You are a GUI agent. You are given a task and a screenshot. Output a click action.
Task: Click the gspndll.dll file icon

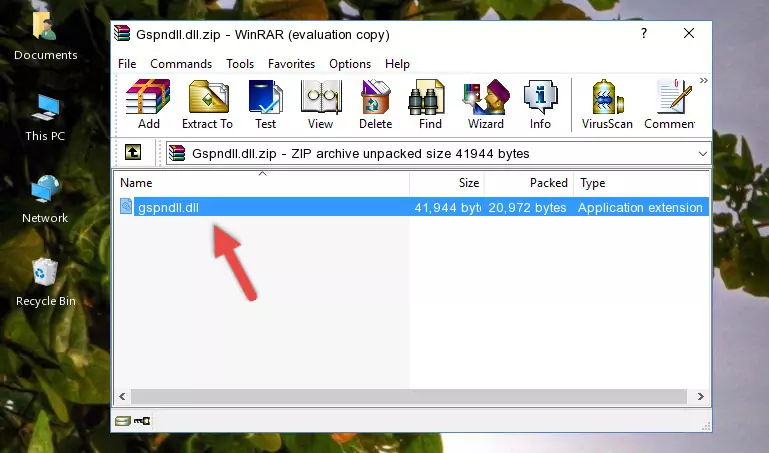coord(126,206)
